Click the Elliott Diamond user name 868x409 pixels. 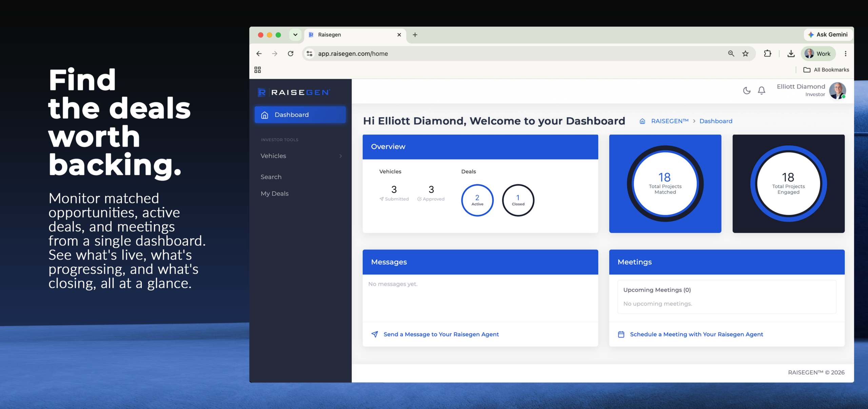tap(801, 86)
